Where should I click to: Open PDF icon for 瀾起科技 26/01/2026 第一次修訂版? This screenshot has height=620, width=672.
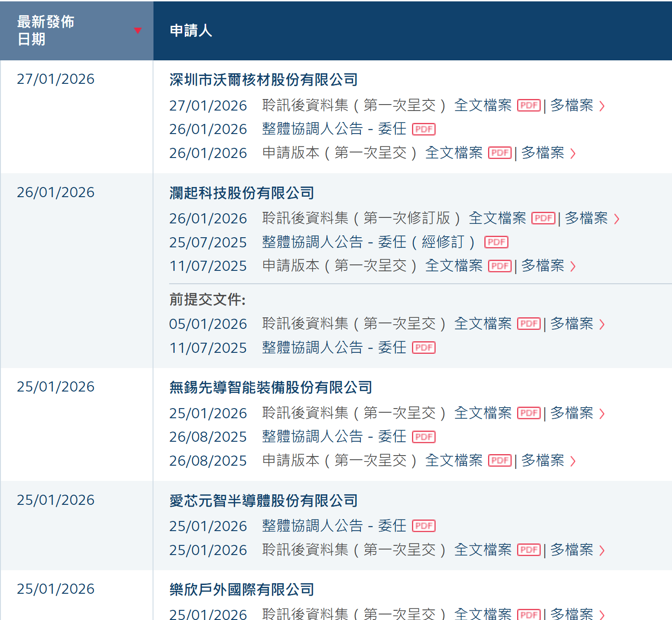pyautogui.click(x=543, y=218)
